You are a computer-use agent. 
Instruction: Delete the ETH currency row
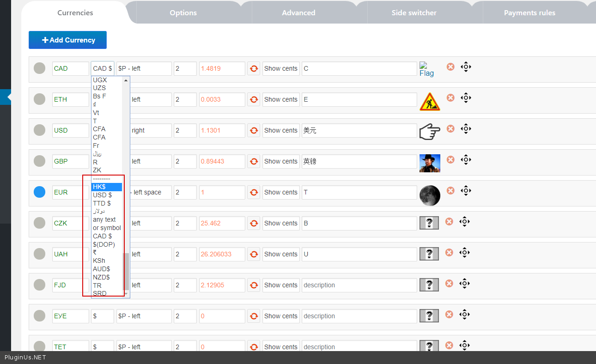click(450, 98)
